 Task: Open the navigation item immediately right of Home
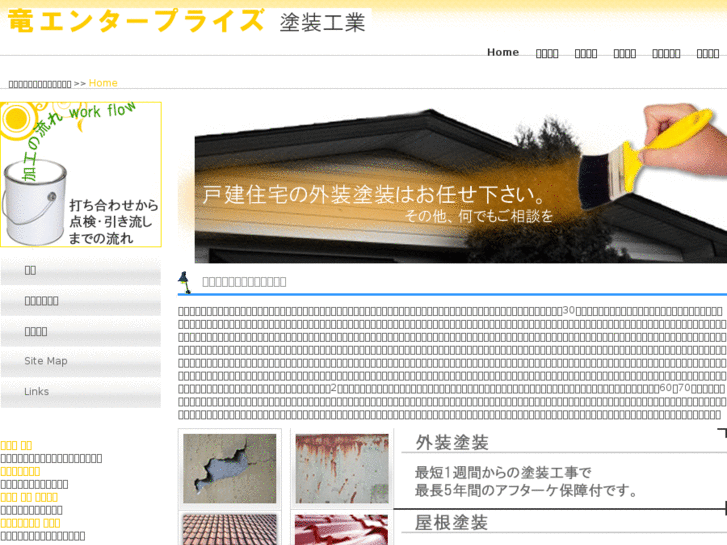tap(547, 53)
